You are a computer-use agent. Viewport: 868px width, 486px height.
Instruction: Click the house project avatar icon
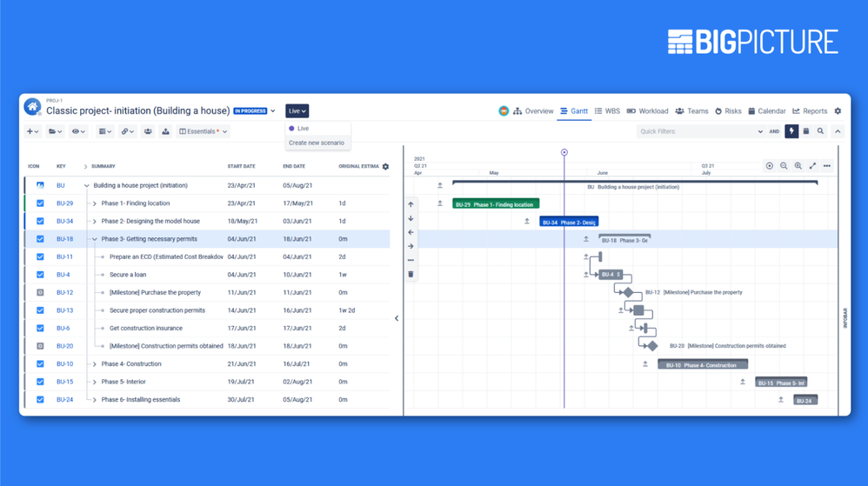click(x=32, y=107)
